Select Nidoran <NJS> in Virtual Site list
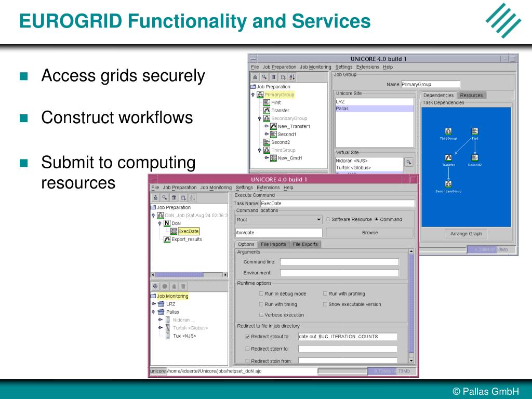The image size is (532, 399). [369, 161]
